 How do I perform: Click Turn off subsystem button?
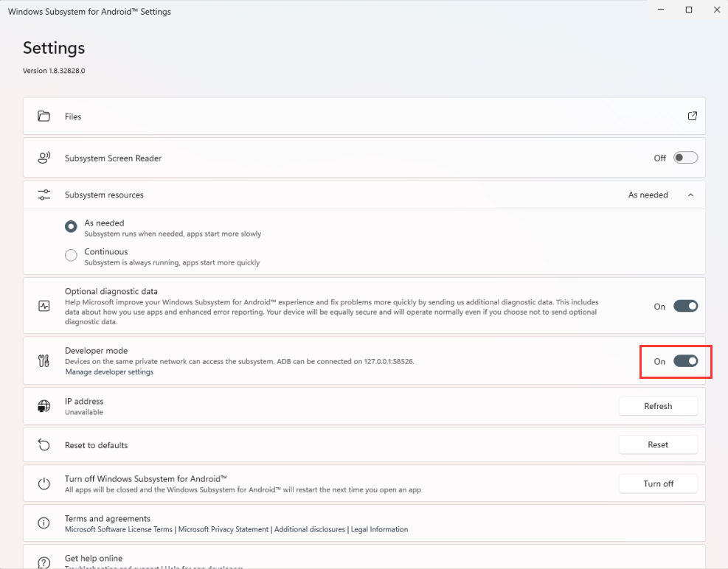[658, 484]
